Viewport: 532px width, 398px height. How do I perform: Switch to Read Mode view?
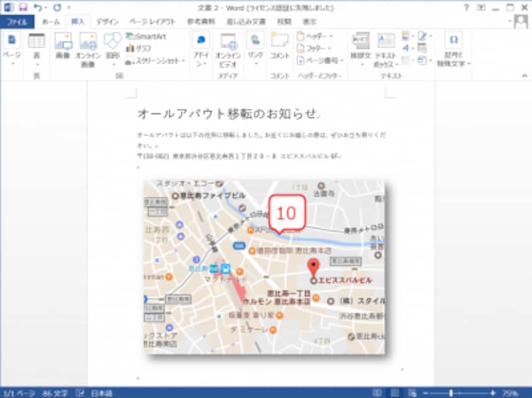[x=377, y=393]
